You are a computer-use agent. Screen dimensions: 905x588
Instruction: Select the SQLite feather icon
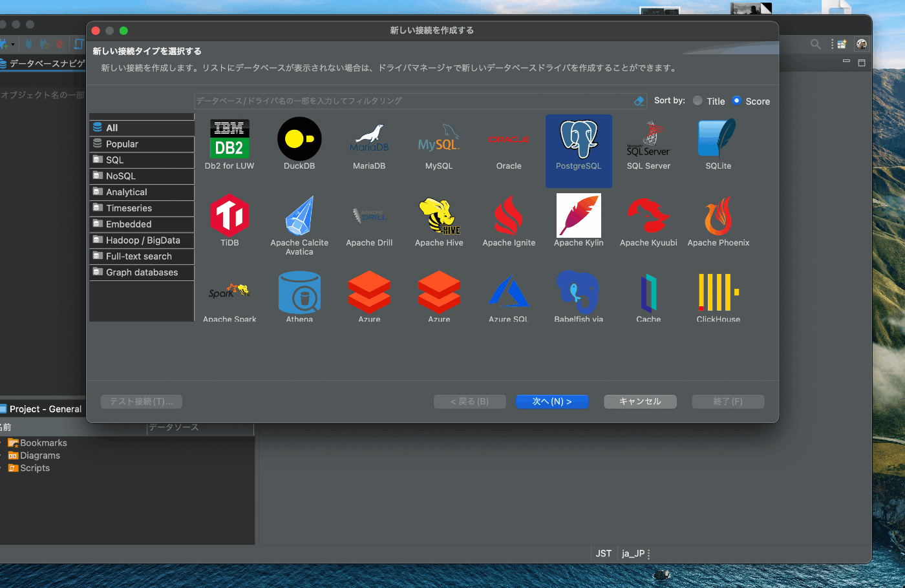(x=718, y=139)
